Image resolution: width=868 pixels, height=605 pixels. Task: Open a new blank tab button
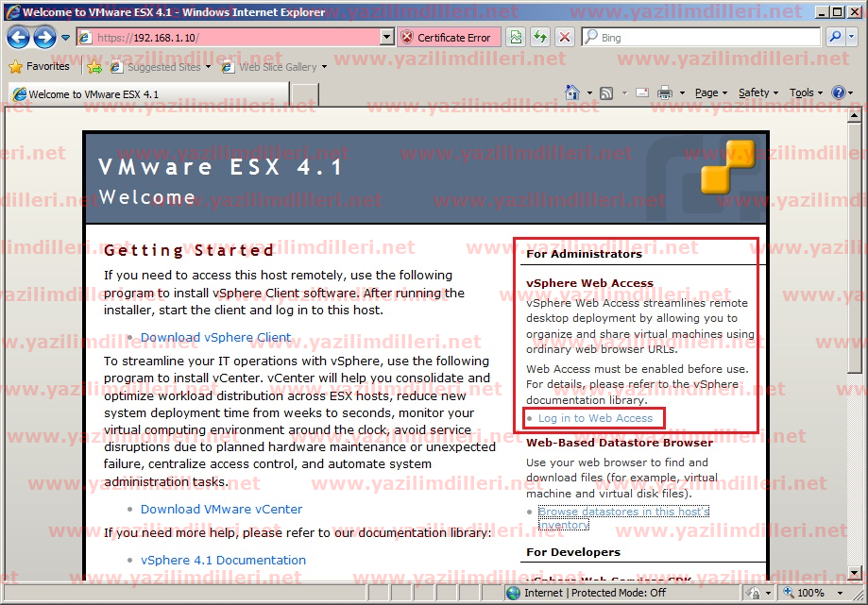[305, 94]
